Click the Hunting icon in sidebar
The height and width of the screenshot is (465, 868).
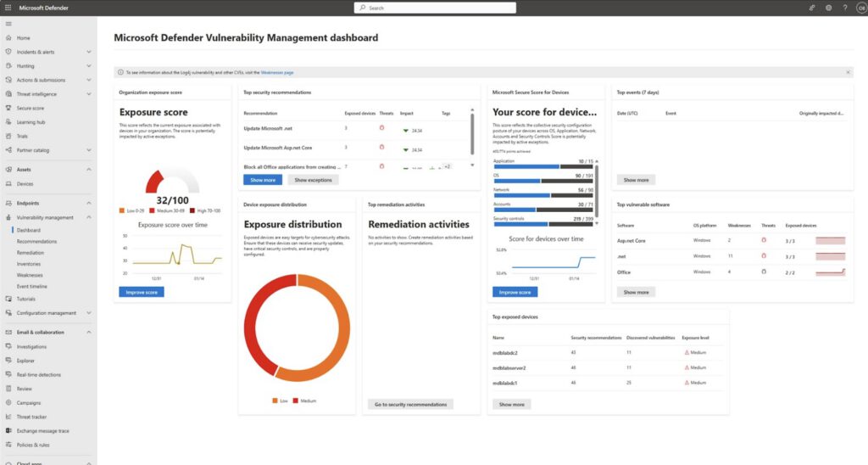(x=8, y=65)
